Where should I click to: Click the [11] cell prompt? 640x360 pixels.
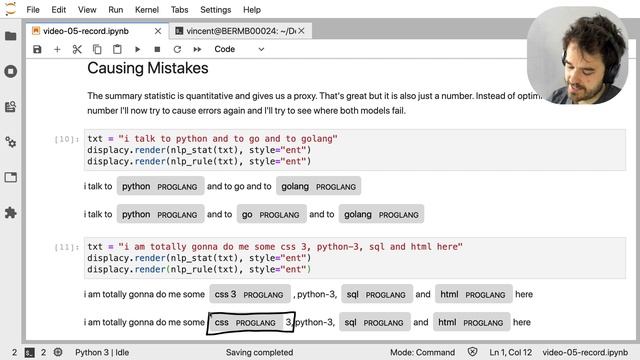(67, 247)
